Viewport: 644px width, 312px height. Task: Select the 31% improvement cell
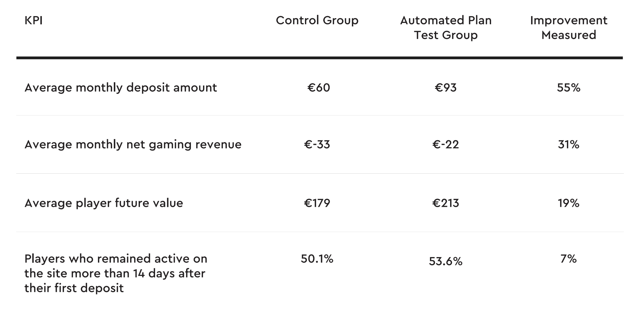click(x=569, y=144)
